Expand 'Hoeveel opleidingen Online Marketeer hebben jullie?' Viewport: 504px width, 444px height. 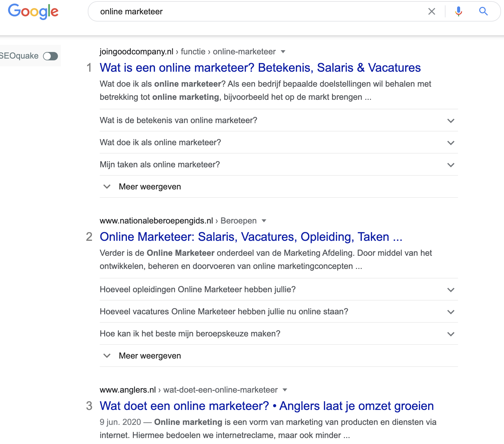279,290
